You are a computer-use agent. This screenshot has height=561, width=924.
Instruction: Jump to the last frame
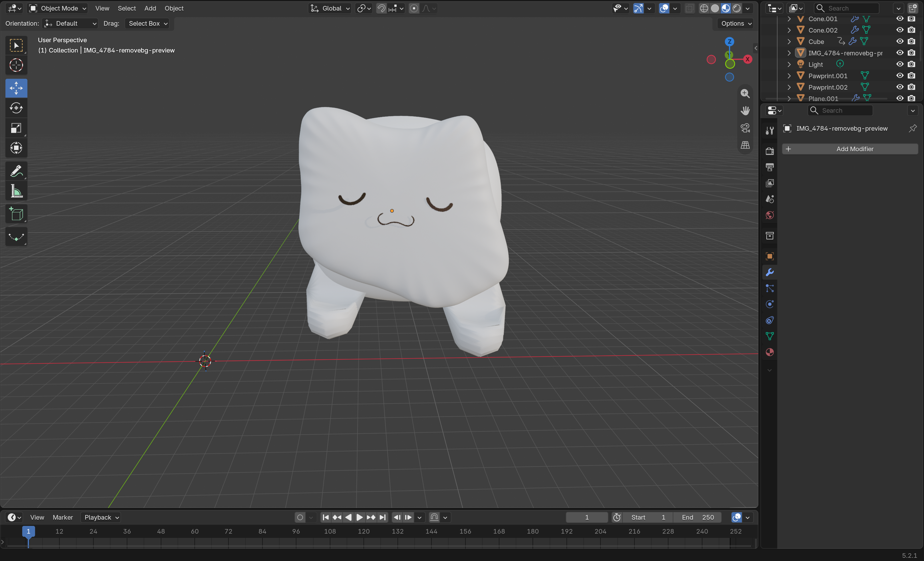click(382, 518)
